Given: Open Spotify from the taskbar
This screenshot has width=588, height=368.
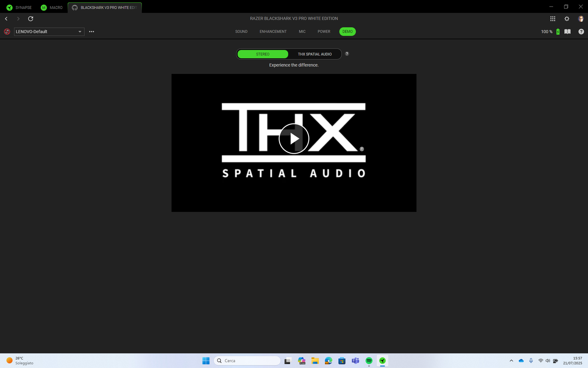Looking at the screenshot, I should tap(369, 361).
